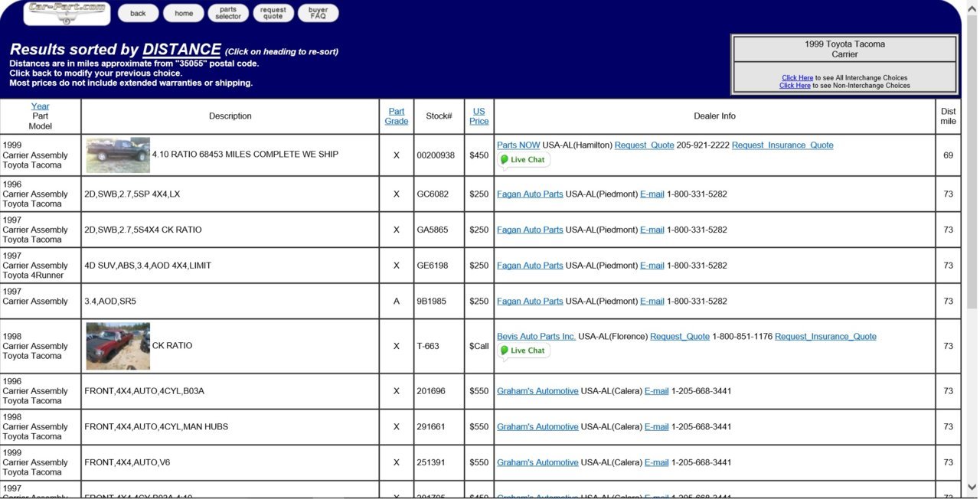Screen dimensions: 980x499
Task: Click part grade A for stock 9B1985
Action: pyautogui.click(x=397, y=302)
